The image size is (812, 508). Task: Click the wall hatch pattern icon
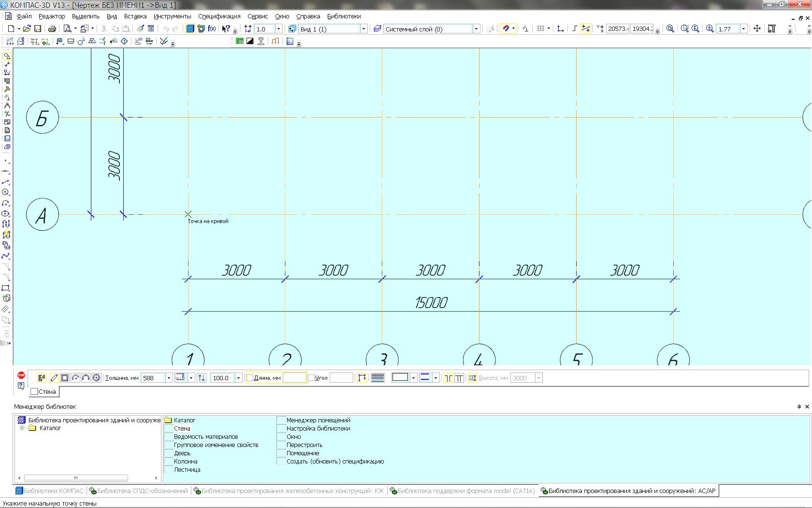point(377,378)
